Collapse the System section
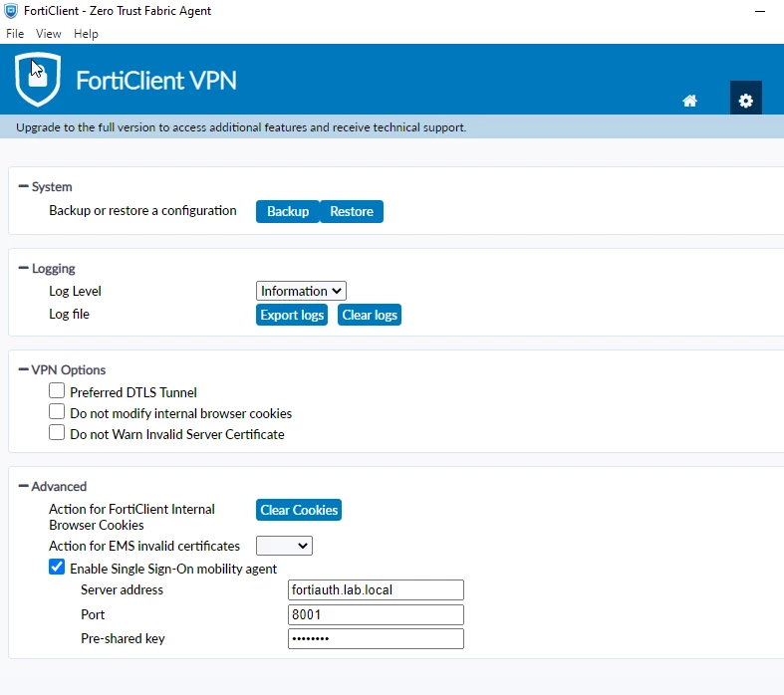Image resolution: width=784 pixels, height=695 pixels. tap(23, 186)
